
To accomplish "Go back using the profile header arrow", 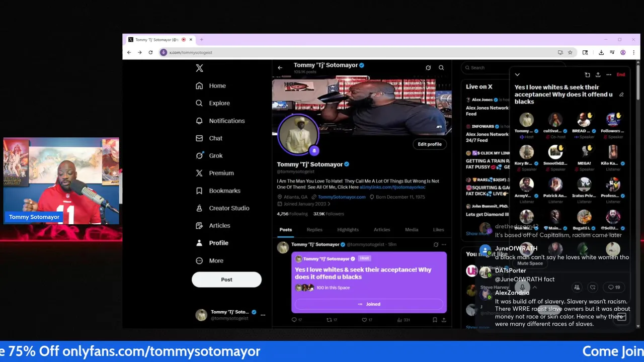I will pyautogui.click(x=280, y=67).
